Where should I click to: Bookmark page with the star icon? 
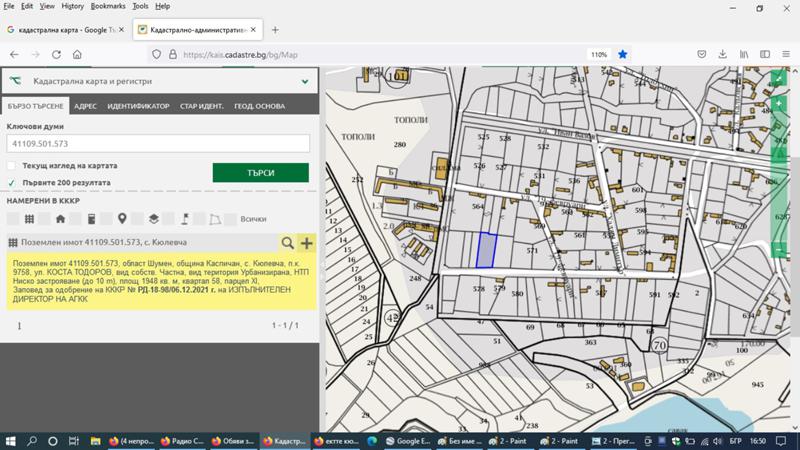(623, 54)
